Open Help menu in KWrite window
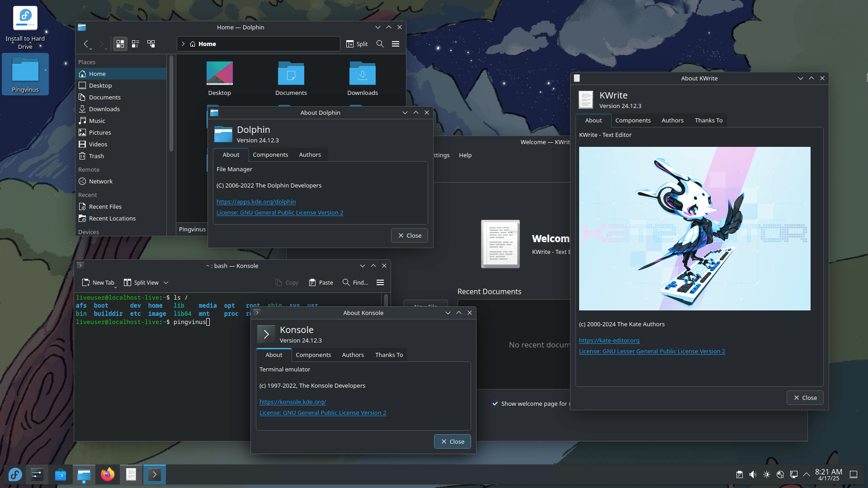 click(465, 155)
